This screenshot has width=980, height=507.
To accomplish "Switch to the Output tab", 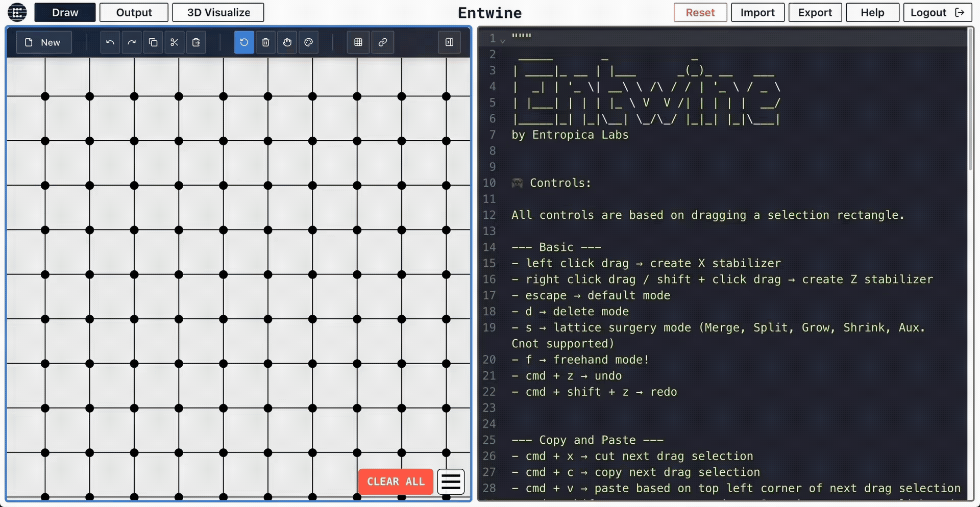I will (134, 12).
